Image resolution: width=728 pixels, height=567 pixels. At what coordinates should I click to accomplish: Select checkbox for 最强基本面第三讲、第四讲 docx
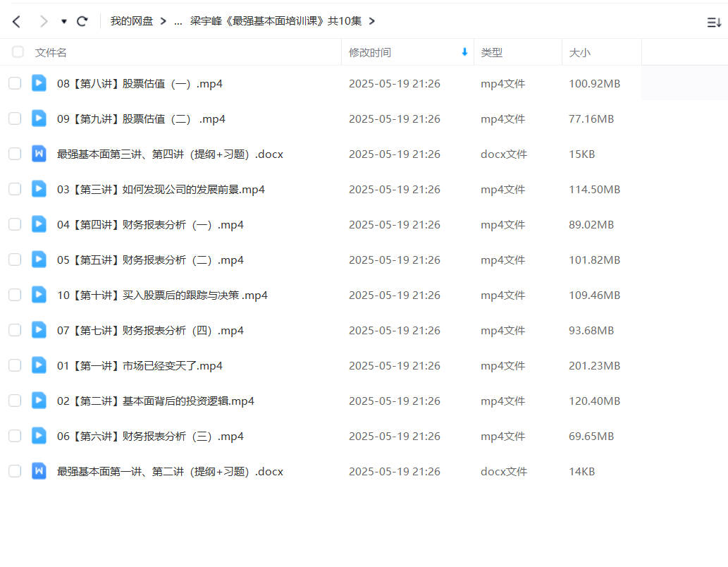[x=15, y=154]
